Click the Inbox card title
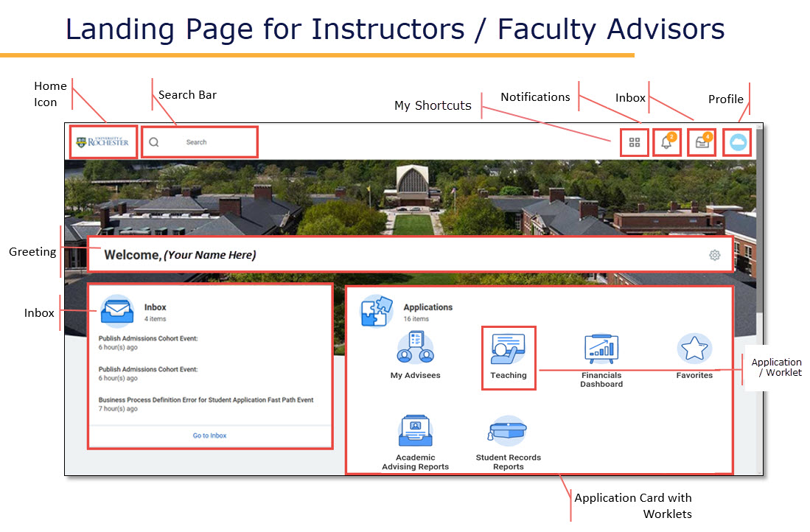This screenshot has width=810, height=532. (155, 307)
